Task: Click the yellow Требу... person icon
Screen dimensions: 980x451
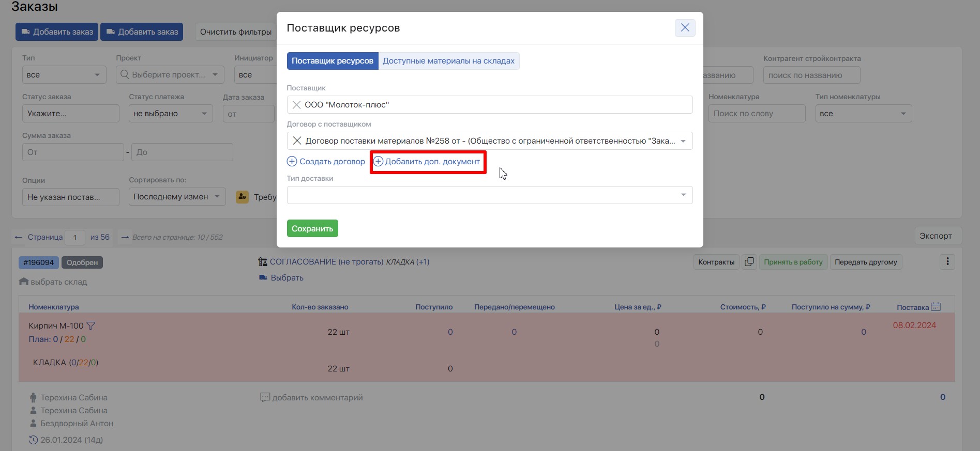Action: [x=242, y=197]
